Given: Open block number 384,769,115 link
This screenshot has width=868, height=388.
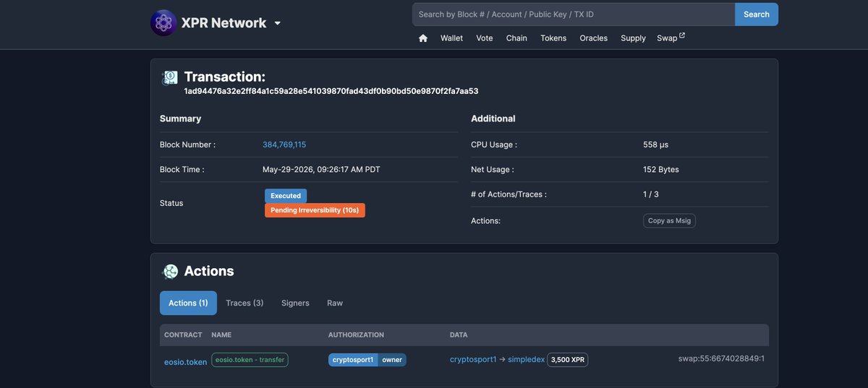Looking at the screenshot, I should pyautogui.click(x=284, y=145).
